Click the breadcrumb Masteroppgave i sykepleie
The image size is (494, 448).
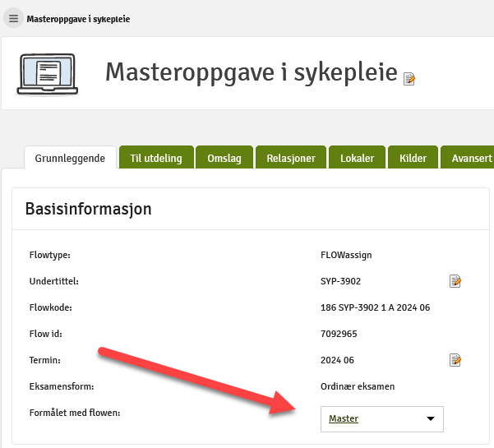[x=78, y=18]
